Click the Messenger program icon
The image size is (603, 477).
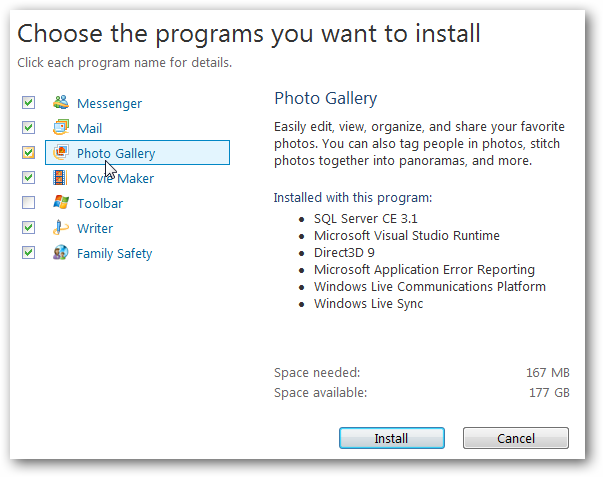coord(60,103)
